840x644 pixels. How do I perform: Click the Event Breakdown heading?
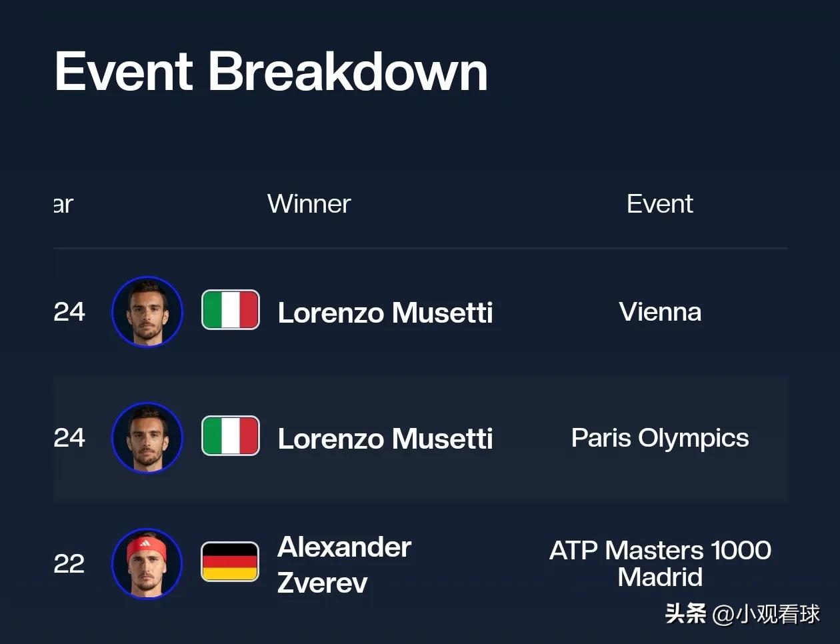tap(271, 71)
